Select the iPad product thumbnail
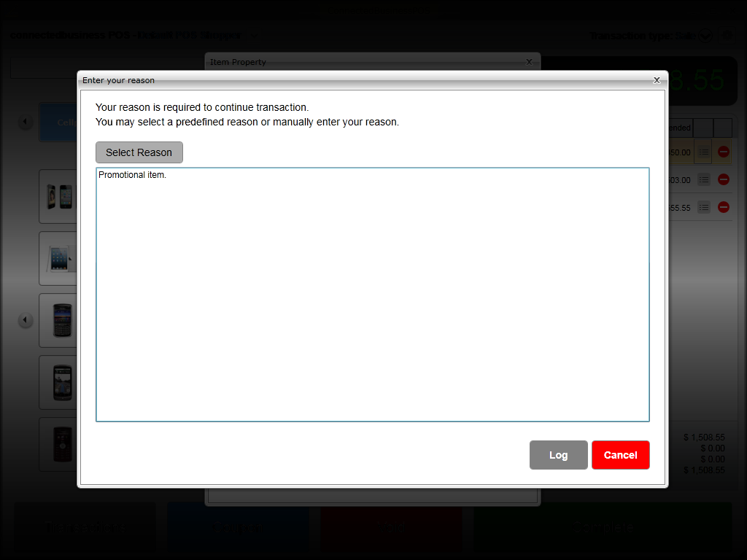The image size is (747, 560). pos(58,259)
